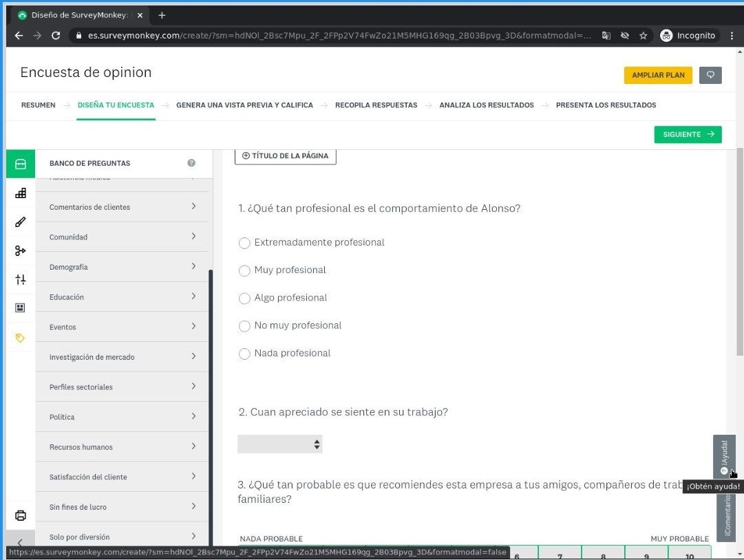Click the browser forward arrow
Screen dimensions: 744x560
tap(37, 36)
